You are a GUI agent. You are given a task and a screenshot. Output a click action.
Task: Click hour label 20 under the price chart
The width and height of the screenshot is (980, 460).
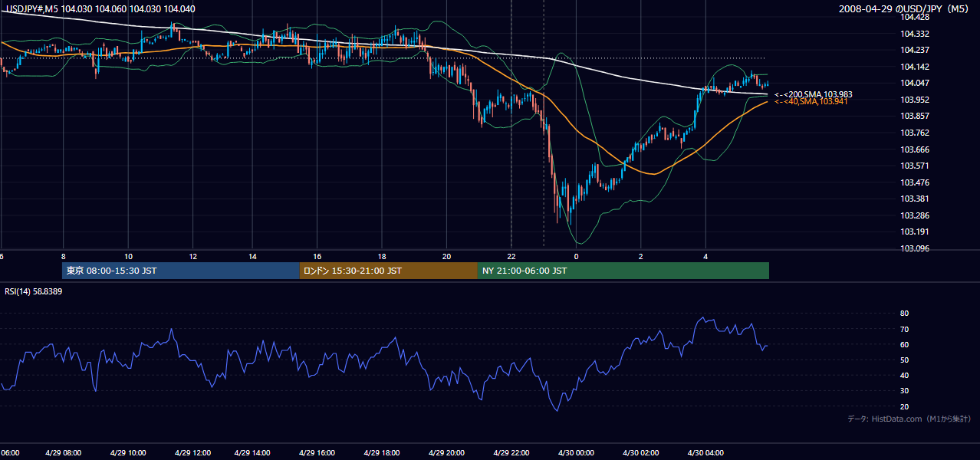447,256
